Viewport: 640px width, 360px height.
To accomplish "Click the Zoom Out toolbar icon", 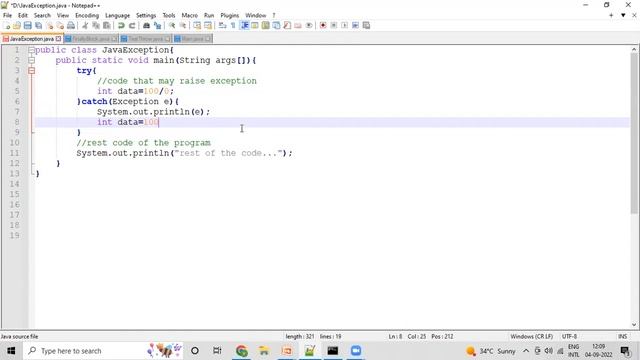I will [x=183, y=25].
